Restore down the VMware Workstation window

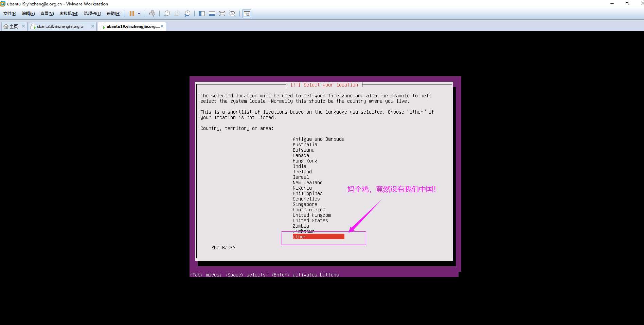click(627, 4)
